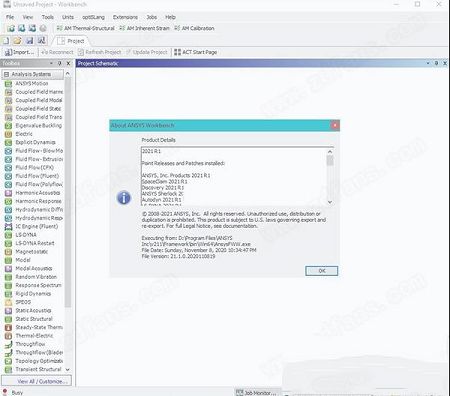
Task: Select the Modal Acoustics system icon
Action: pos(8,269)
